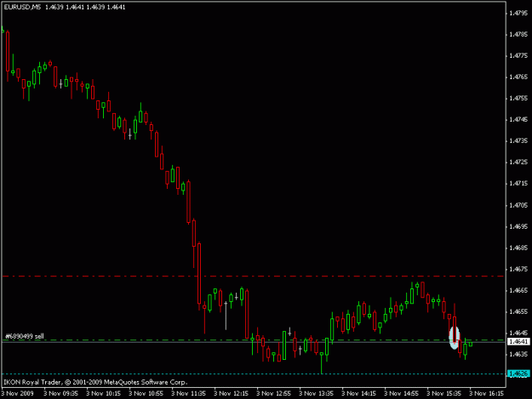Click the 3 Nov 10:15 time label

click(103, 393)
